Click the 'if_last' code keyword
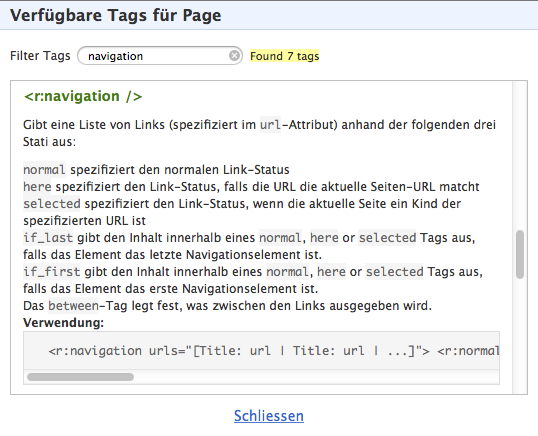The width and height of the screenshot is (538, 436). coord(48,238)
